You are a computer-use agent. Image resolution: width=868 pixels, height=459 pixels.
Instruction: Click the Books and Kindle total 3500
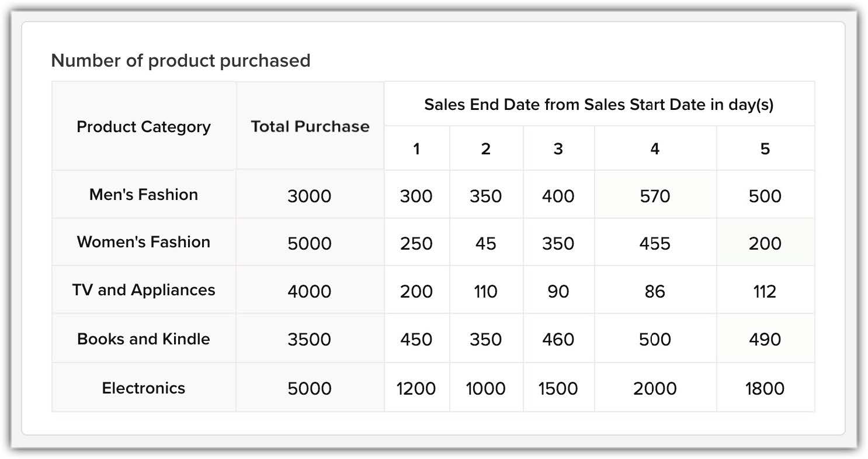coord(310,340)
